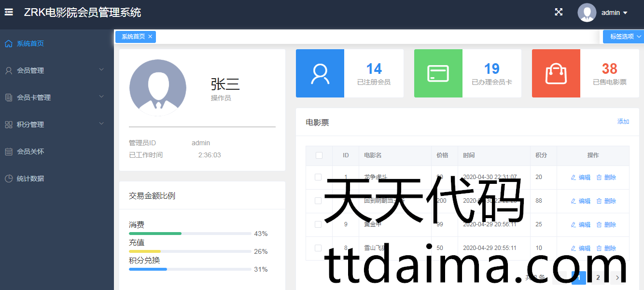Click the blue registered members icon

click(x=320, y=73)
